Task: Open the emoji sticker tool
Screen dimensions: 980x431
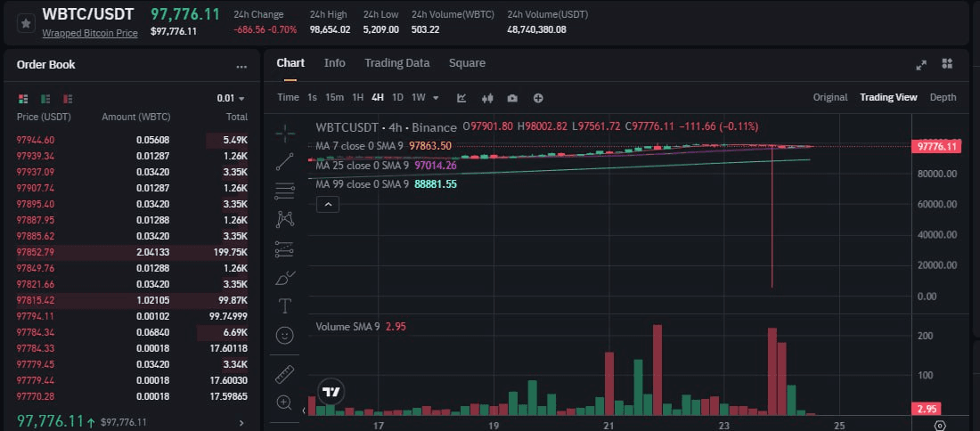Action: pos(285,336)
